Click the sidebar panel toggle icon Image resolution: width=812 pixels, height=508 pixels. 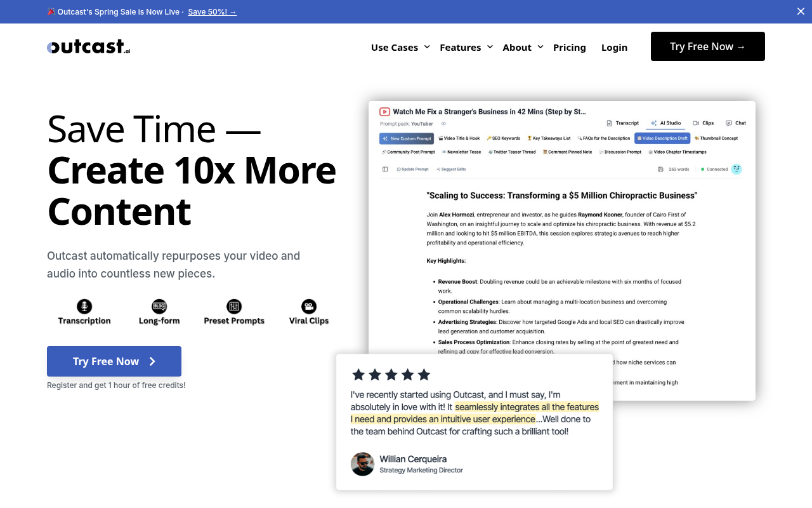[x=385, y=169]
